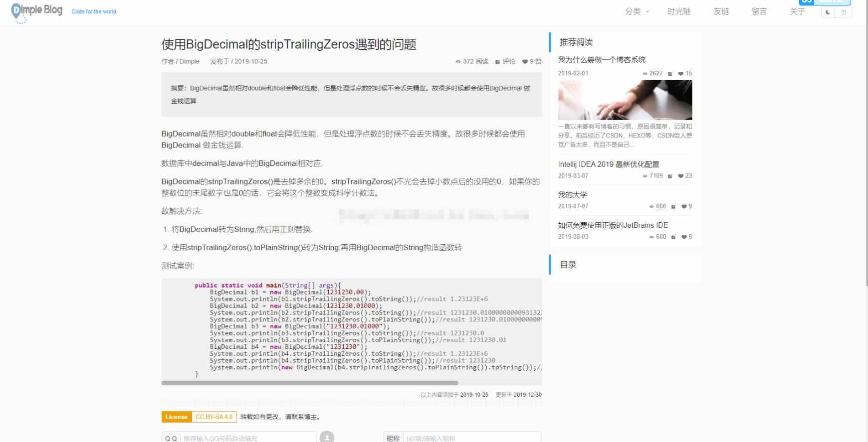Click the eye icon beside 606 views

tap(651, 206)
